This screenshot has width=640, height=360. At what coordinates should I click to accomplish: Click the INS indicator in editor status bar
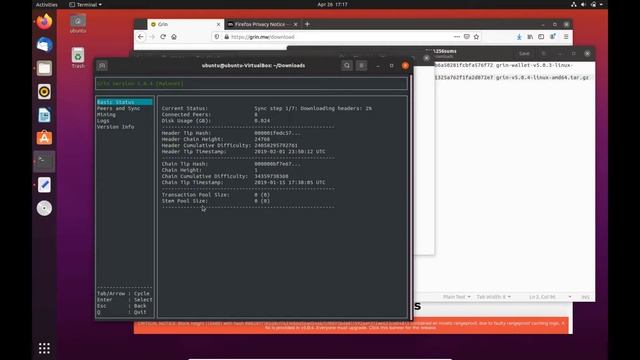pos(585,297)
